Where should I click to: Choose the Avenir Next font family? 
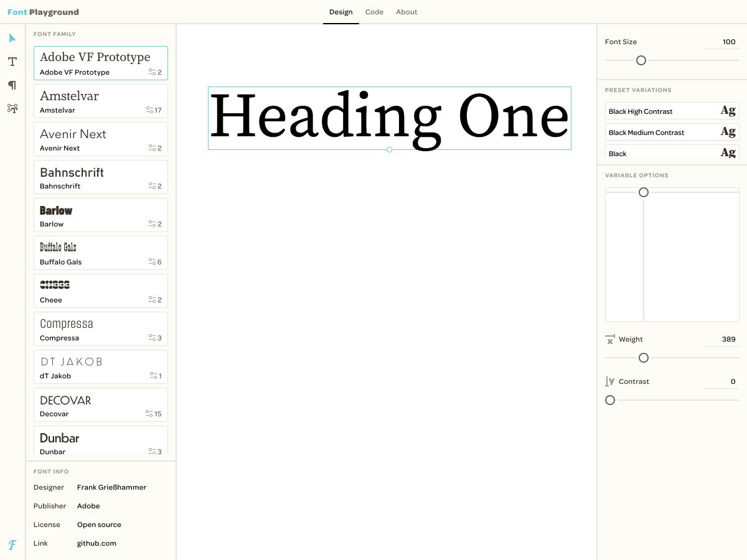[101, 139]
